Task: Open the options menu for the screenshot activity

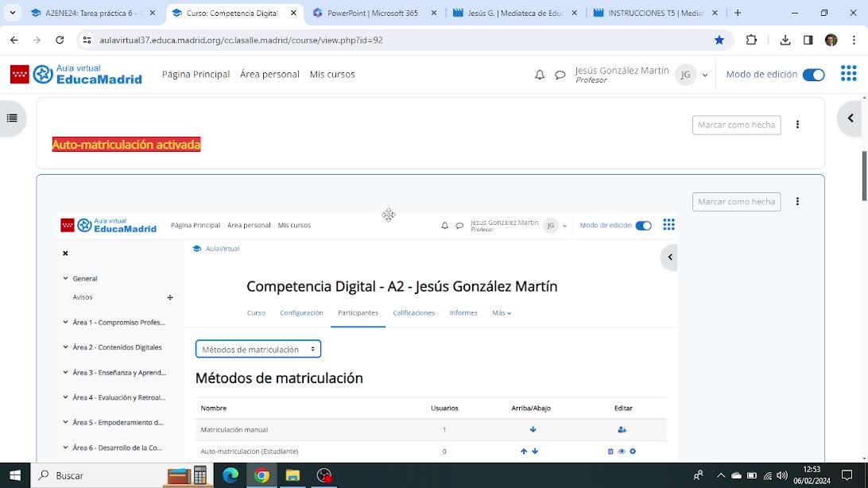Action: [x=798, y=201]
